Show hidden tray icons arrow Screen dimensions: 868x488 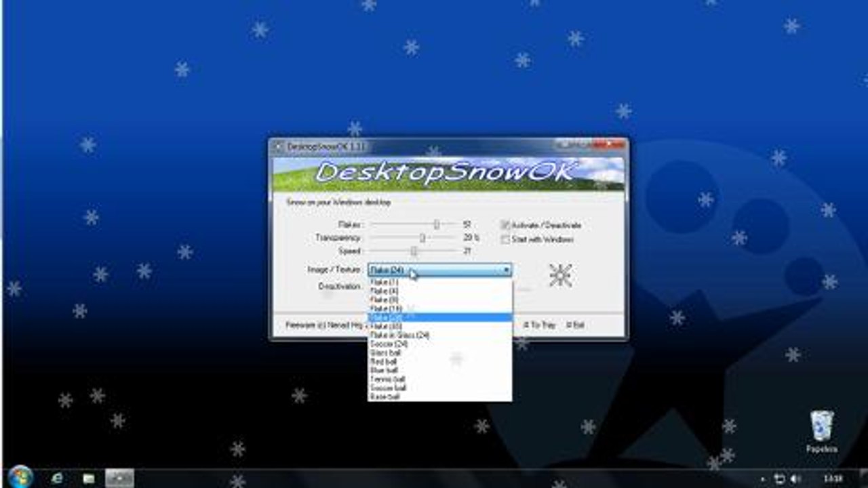(763, 479)
